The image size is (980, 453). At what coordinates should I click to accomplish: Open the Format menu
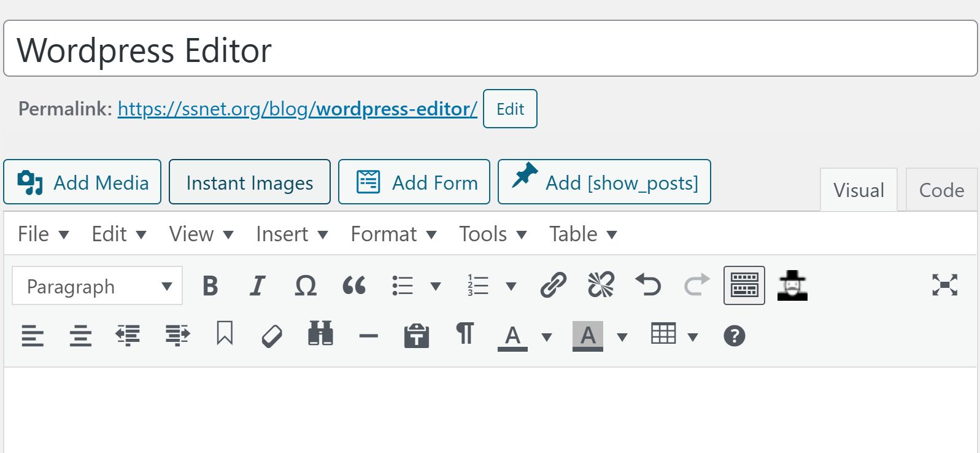(x=393, y=234)
